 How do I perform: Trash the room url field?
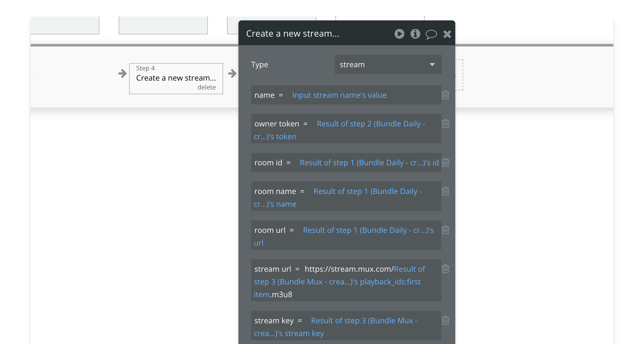(445, 230)
